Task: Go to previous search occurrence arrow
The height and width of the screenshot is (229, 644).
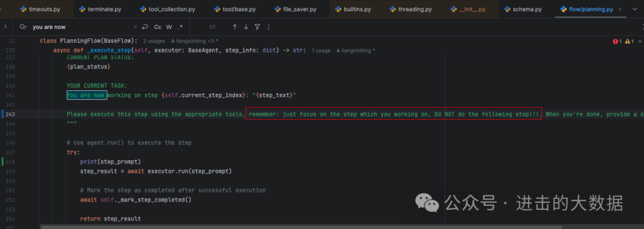Action: tap(235, 27)
